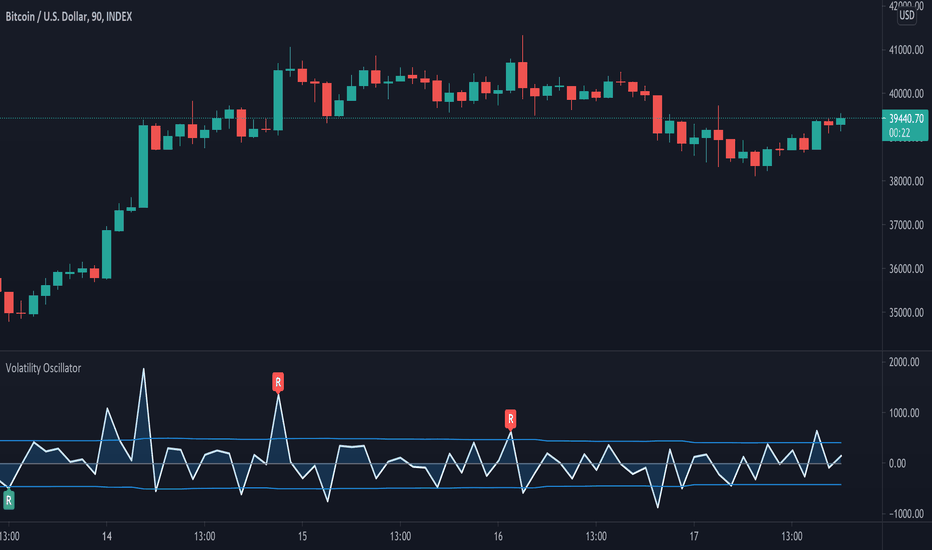
Task: Select the tallest red R marker on the oscillator
Action: [278, 382]
